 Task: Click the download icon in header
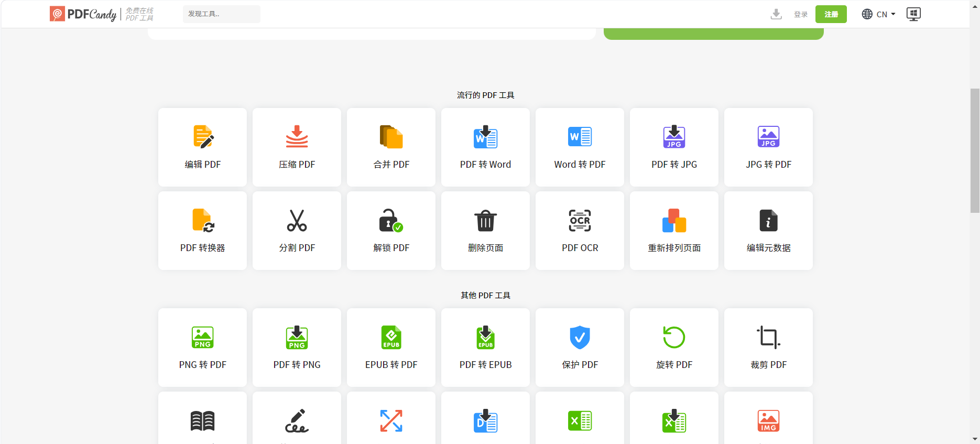[776, 14]
